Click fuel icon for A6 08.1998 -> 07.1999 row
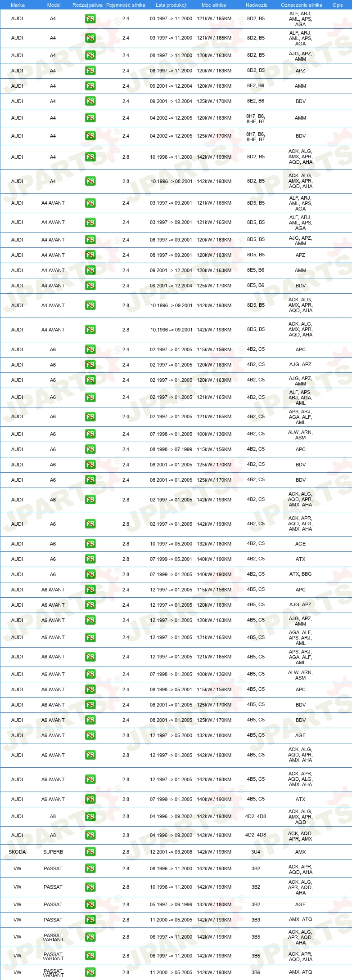 [x=90, y=449]
